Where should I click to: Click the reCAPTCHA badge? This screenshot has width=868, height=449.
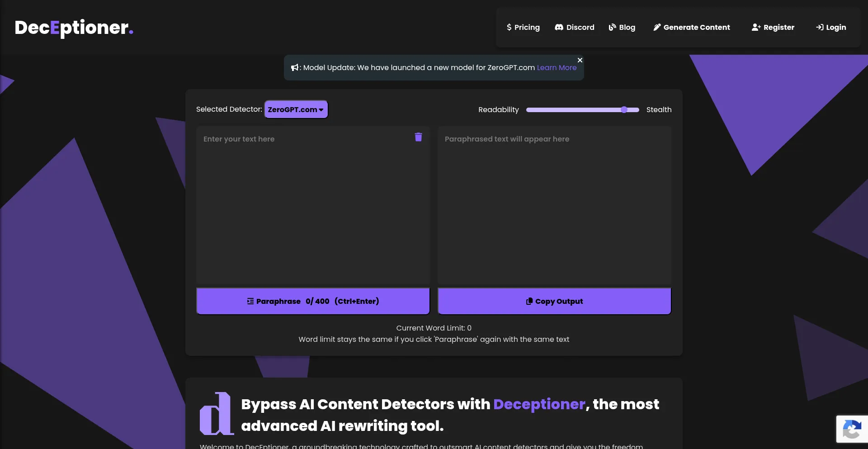(x=852, y=429)
